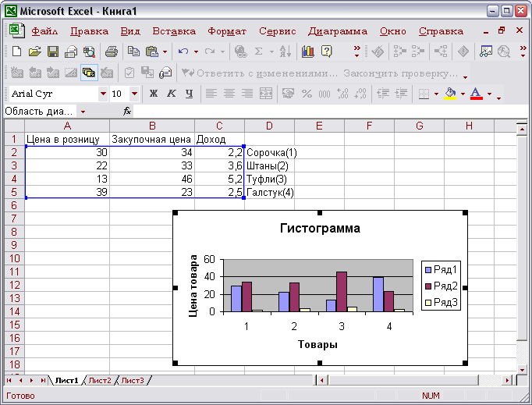Open a file with the folder icon
This screenshot has width=532, height=405.
(35, 52)
